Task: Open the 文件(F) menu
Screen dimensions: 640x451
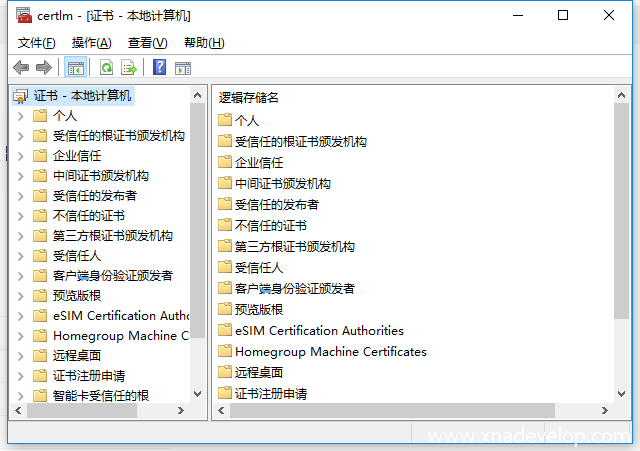Action: (x=37, y=42)
